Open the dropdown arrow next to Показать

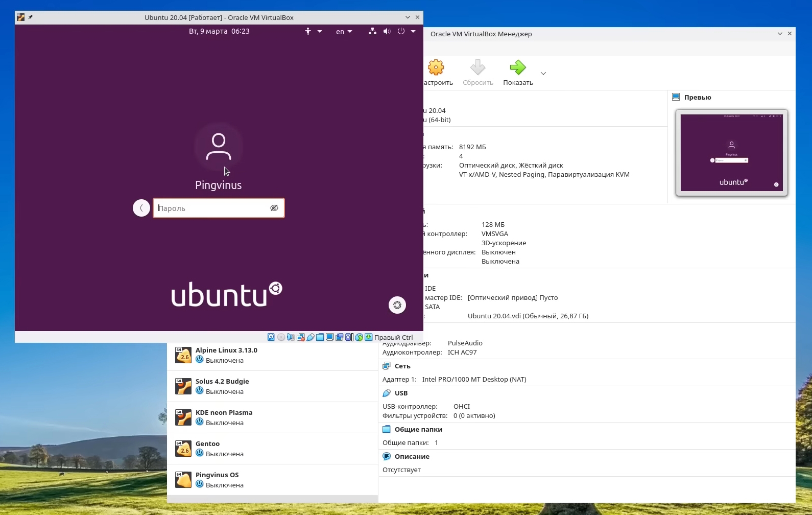(543, 73)
